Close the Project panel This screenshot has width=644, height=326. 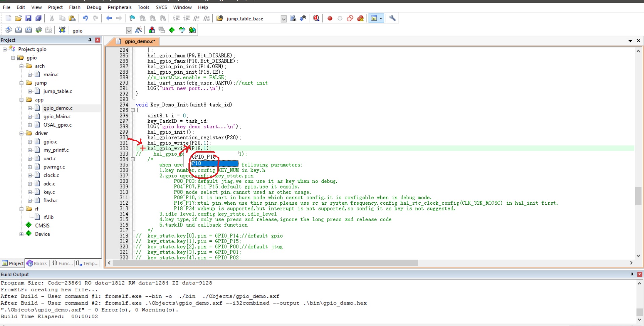(x=97, y=40)
